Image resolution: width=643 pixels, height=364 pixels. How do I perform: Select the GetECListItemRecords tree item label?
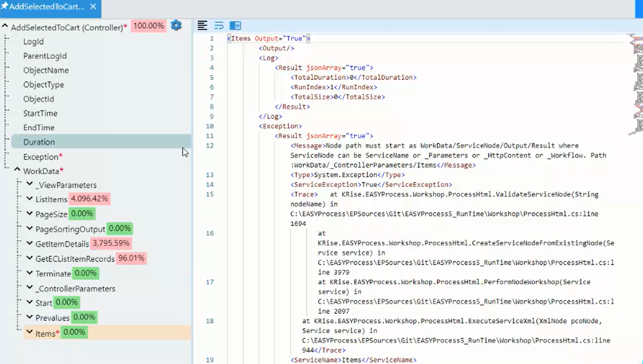point(75,258)
